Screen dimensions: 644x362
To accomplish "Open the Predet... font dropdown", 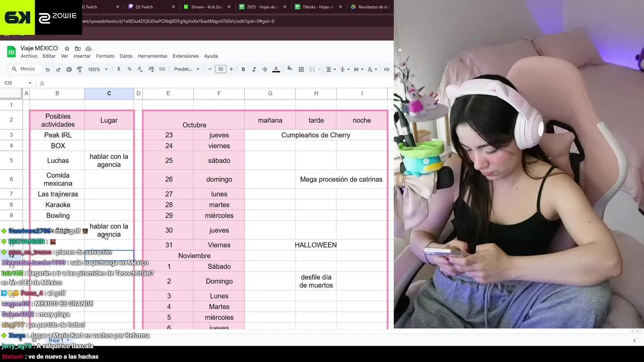I will pyautogui.click(x=187, y=69).
